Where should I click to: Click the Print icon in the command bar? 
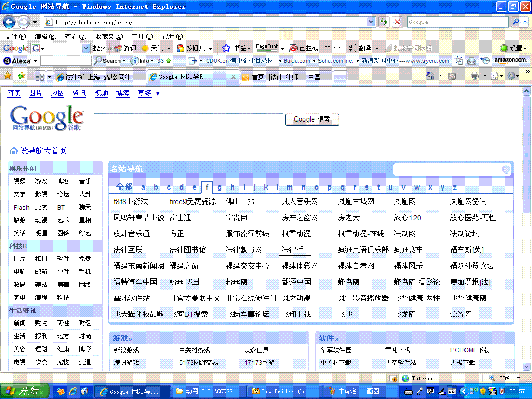tap(475, 76)
